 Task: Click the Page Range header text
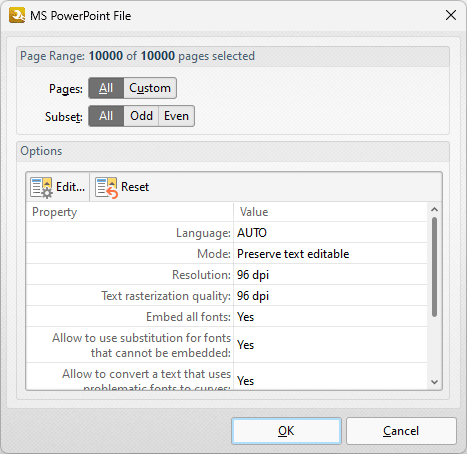tap(137, 56)
